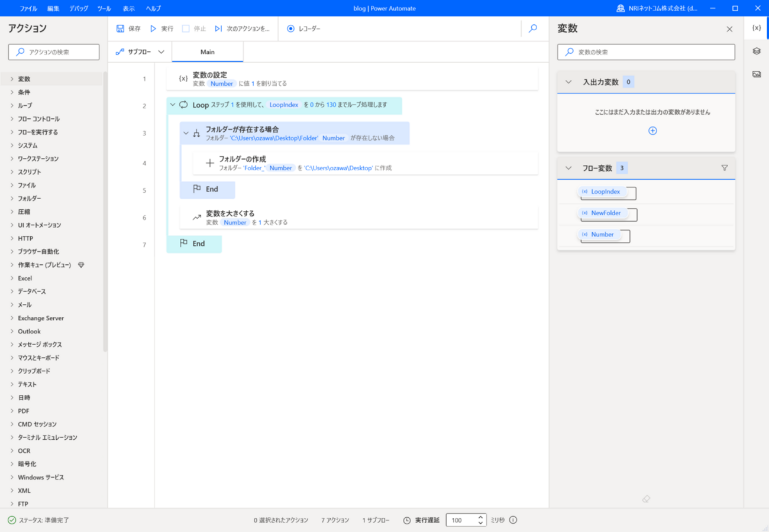Add input/output variable plus icon
Viewport: 769px width, 532px height.
point(652,131)
